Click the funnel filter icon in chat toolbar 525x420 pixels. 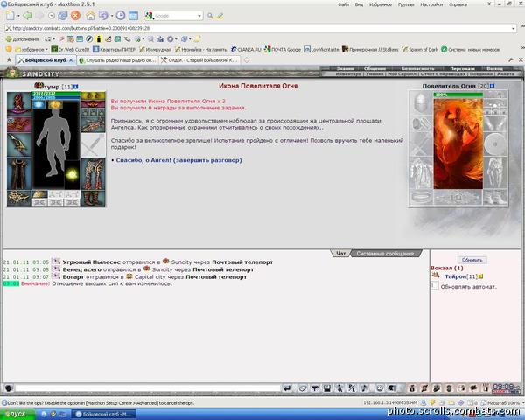point(315,388)
